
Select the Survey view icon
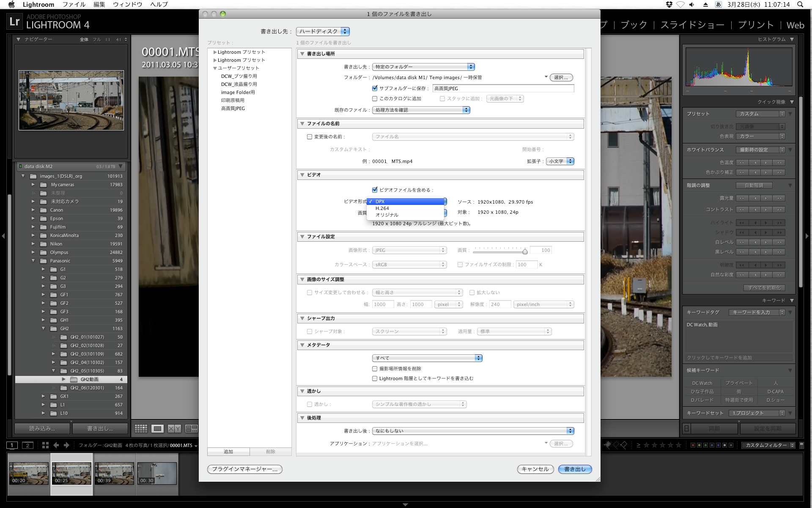191,428
